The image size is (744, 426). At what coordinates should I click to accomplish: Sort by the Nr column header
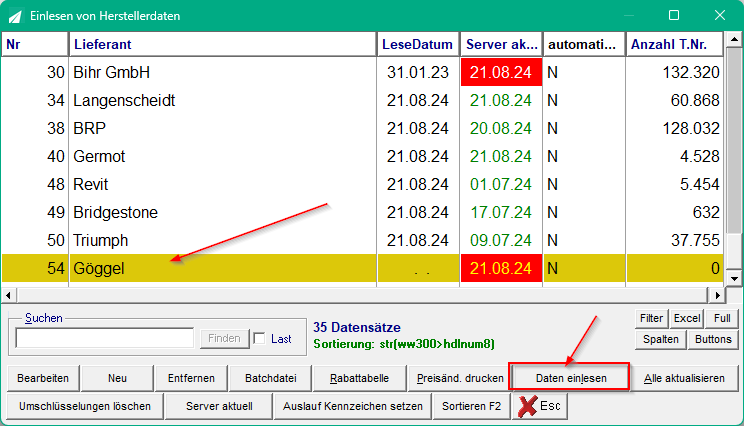tap(35, 44)
